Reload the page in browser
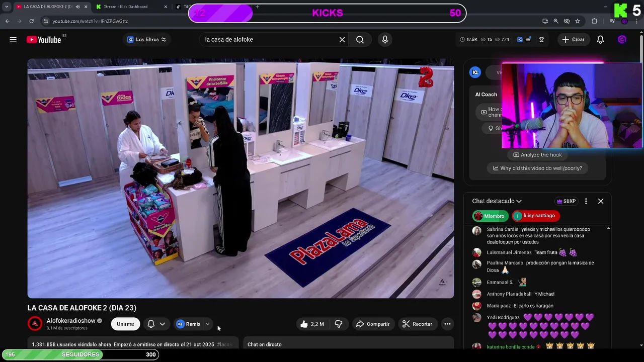 (x=31, y=21)
